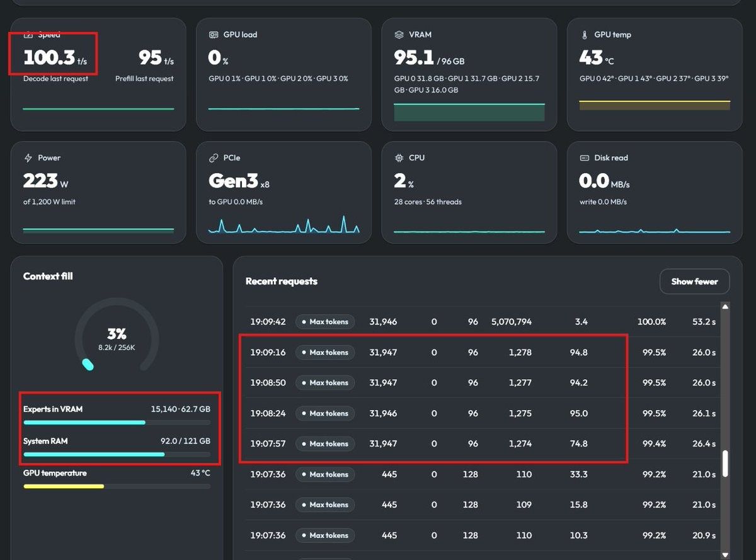Image resolution: width=756 pixels, height=560 pixels.
Task: Click the PCIe link icon
Action: (213, 157)
